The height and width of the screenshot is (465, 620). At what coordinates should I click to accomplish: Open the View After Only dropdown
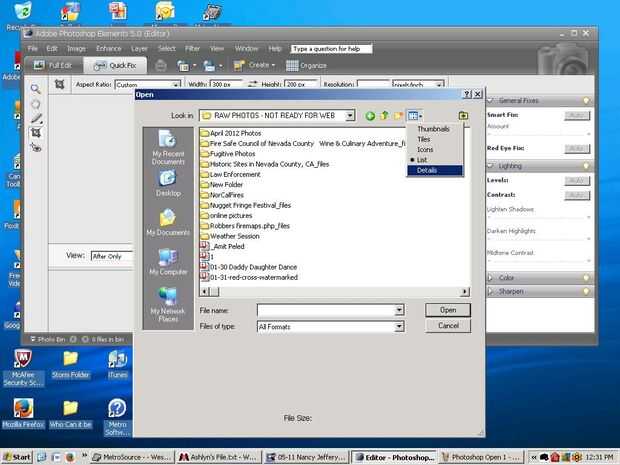[112, 256]
